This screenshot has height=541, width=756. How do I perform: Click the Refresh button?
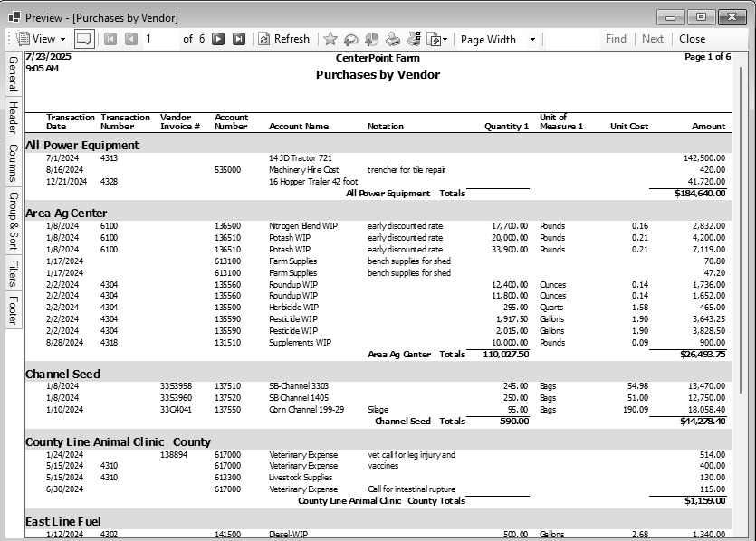point(283,39)
